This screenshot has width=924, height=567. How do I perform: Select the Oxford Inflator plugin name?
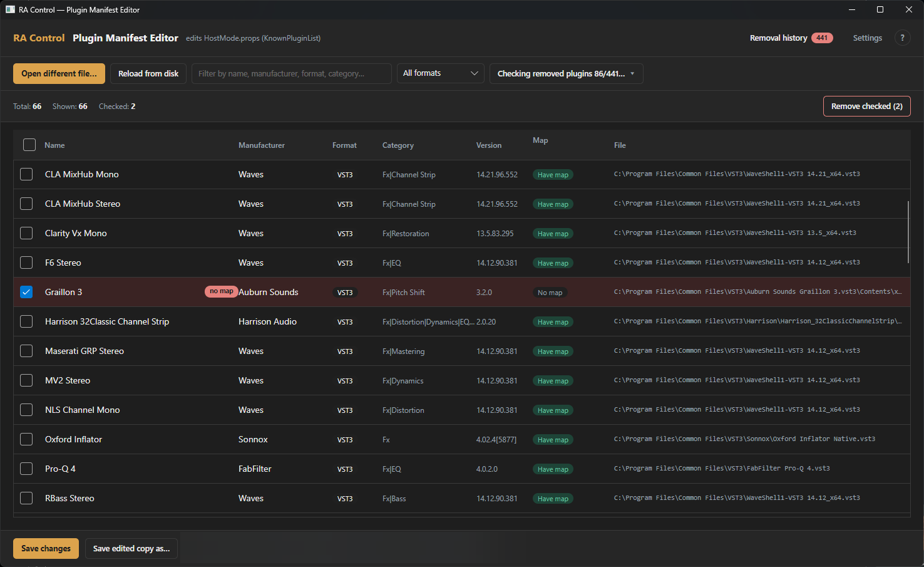coord(73,439)
